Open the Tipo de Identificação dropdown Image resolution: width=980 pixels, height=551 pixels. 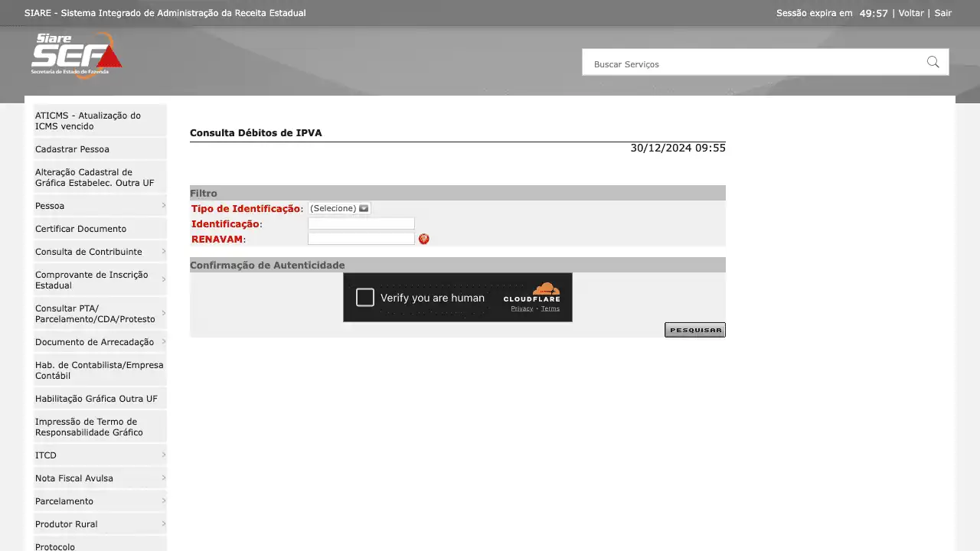point(339,208)
